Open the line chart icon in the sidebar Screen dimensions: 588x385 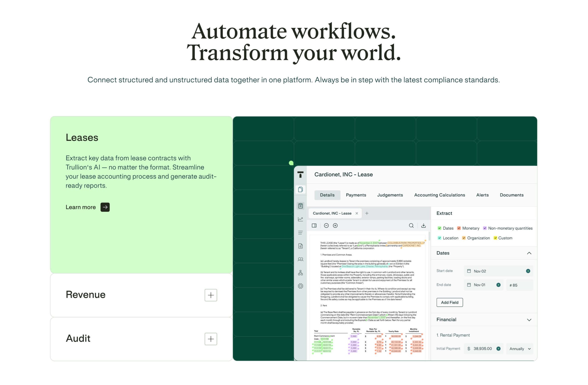click(300, 219)
